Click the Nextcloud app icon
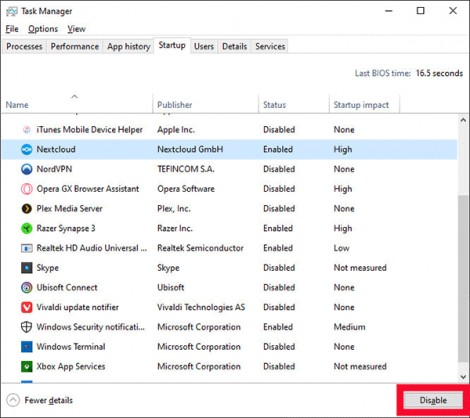Viewport: 470px width, 418px height. coord(27,149)
